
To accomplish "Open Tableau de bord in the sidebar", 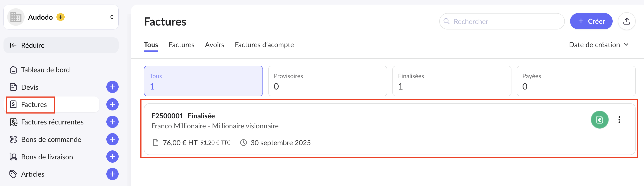I will (x=45, y=70).
